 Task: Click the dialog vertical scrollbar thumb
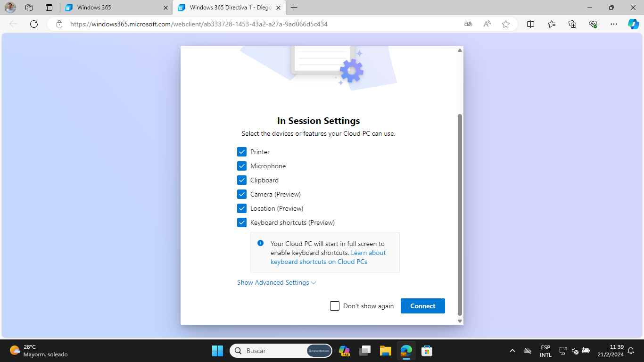tap(460, 215)
